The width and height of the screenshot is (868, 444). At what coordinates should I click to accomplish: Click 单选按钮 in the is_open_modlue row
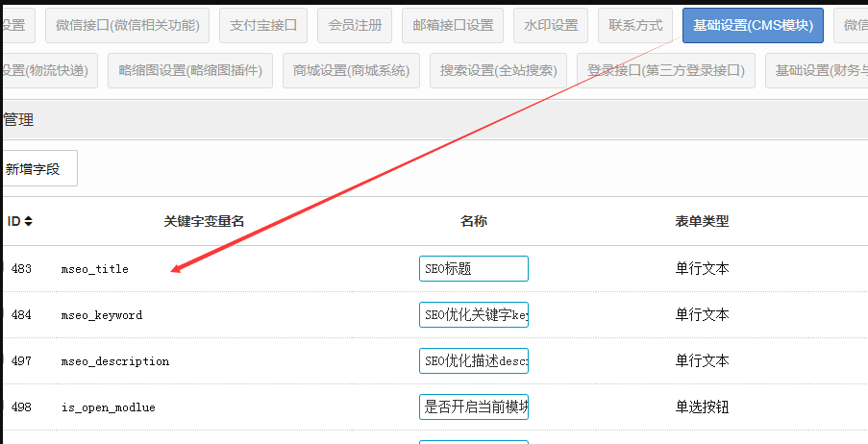[x=702, y=408]
